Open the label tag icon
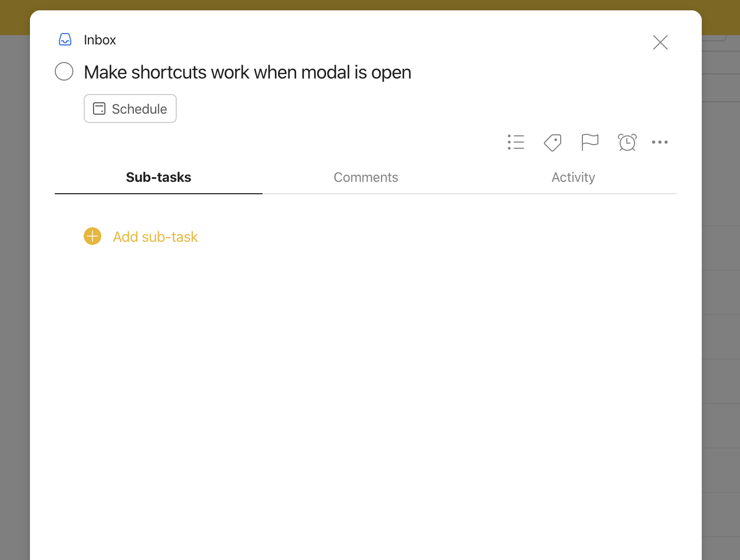The image size is (740, 560). (x=552, y=143)
